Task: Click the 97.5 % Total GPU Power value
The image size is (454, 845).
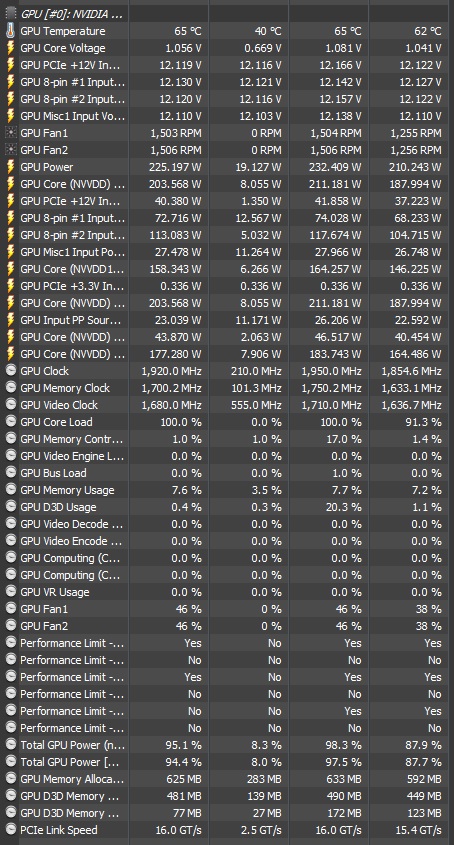Action: click(343, 762)
